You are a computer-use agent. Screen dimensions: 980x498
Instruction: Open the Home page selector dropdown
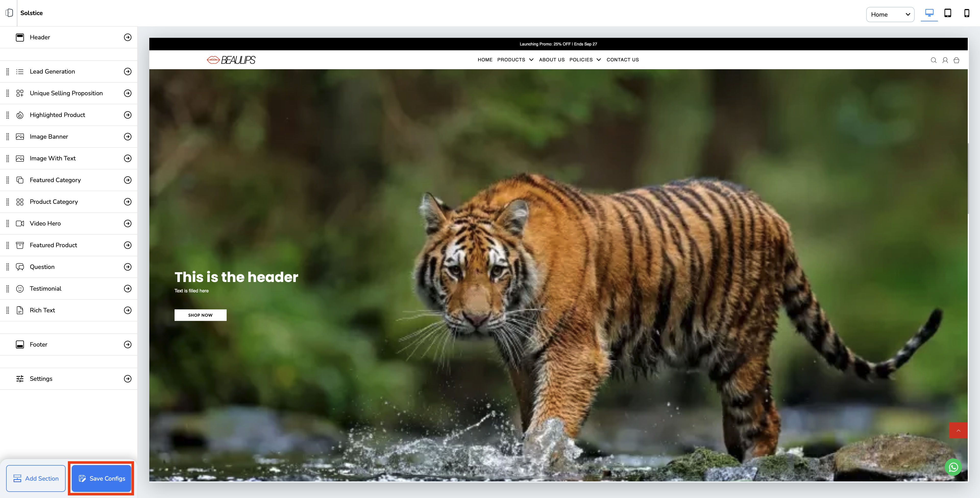(890, 15)
